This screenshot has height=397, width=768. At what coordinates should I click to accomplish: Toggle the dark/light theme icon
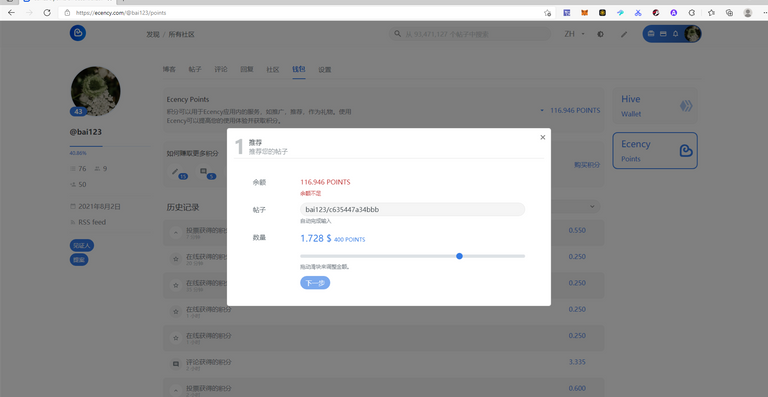(x=600, y=34)
